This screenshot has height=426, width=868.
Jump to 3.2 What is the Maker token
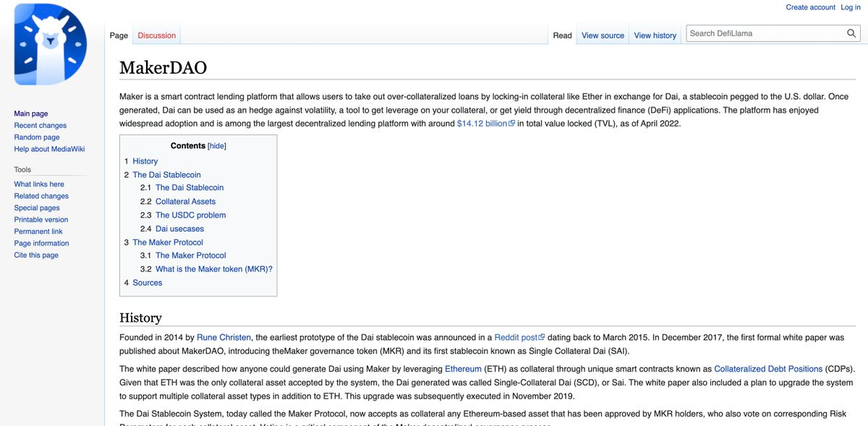tap(206, 269)
